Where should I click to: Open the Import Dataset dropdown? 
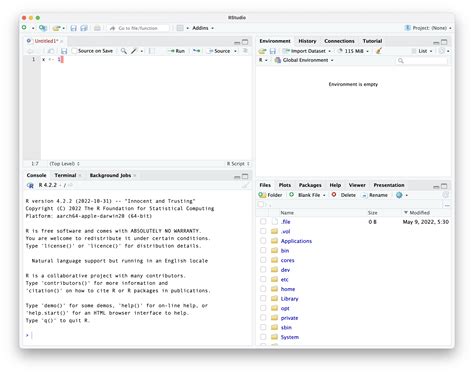(x=307, y=51)
